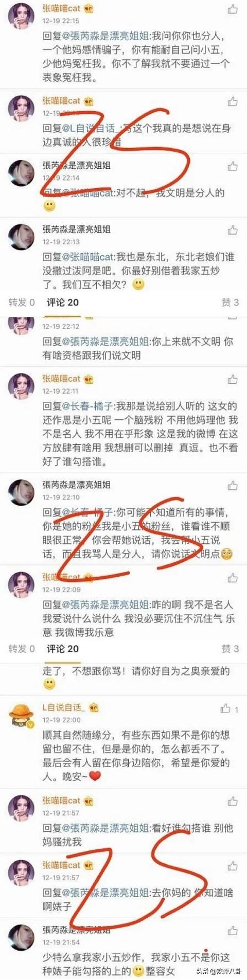
Task: Open 张芮淼是漂亮姐姐's avatar on the 21:54 comment
Action: 22,937
